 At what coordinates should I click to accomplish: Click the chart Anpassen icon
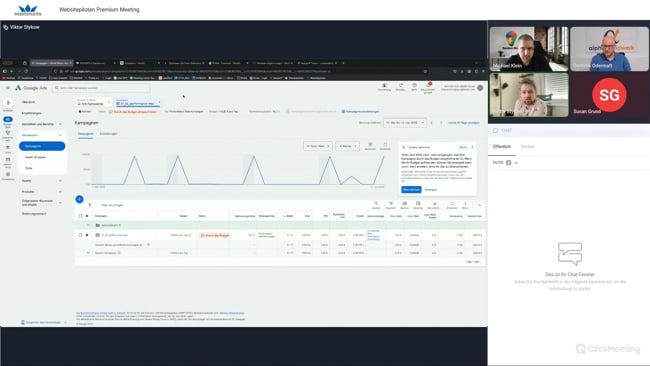coord(370,144)
